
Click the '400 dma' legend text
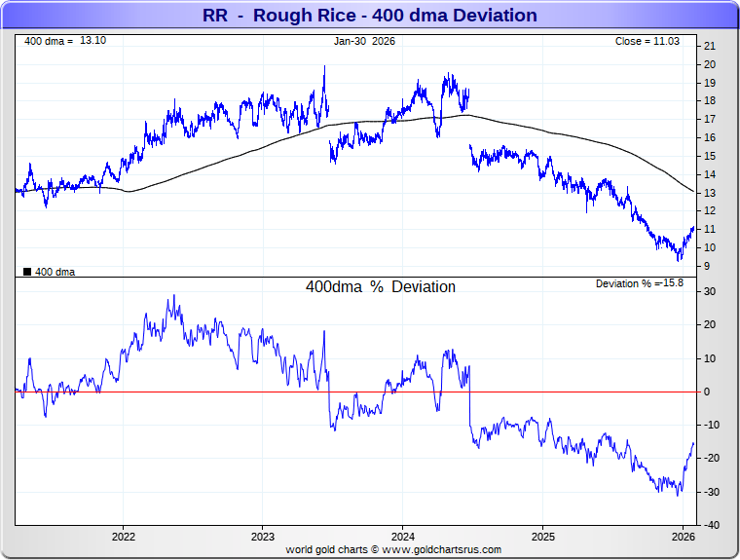[55, 272]
